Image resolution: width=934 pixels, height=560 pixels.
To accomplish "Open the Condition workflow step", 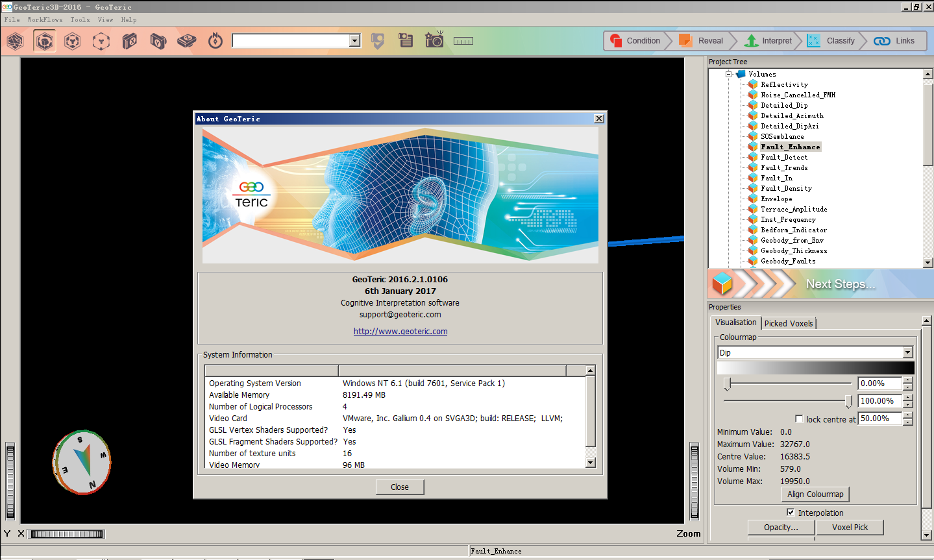I will pos(635,41).
